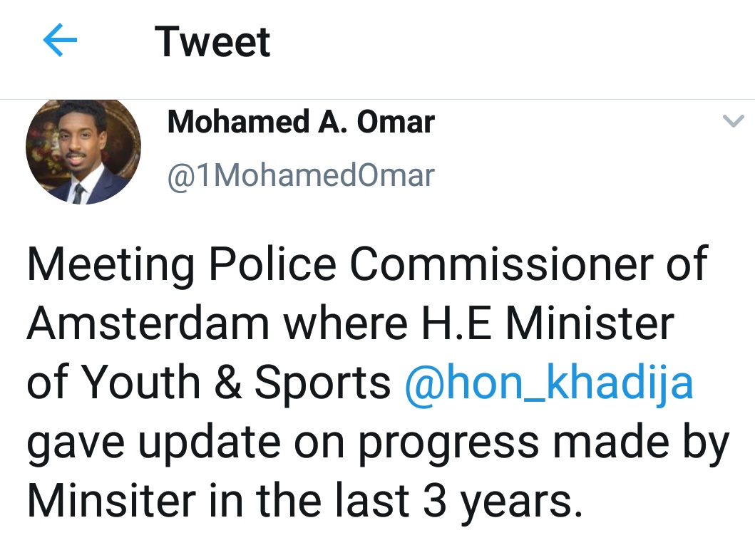Tap the word 'Police' in the tweet
The width and height of the screenshot is (755, 560).
(x=272, y=264)
